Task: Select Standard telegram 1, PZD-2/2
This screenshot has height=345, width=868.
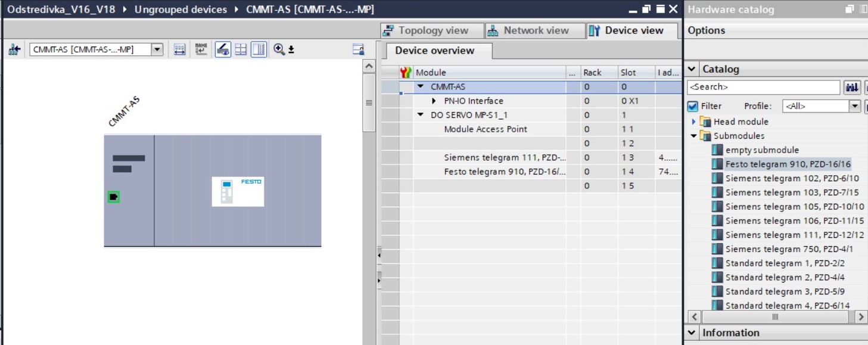Action: 785,263
